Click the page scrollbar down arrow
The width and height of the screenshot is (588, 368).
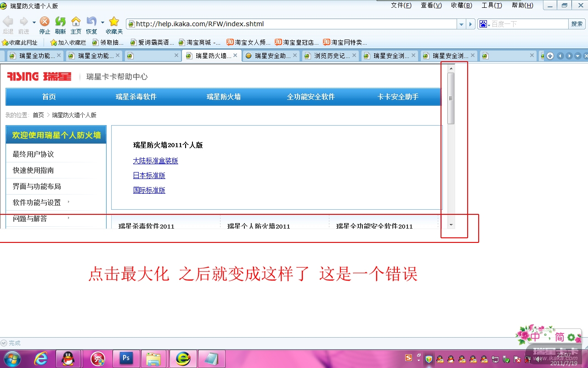point(451,225)
